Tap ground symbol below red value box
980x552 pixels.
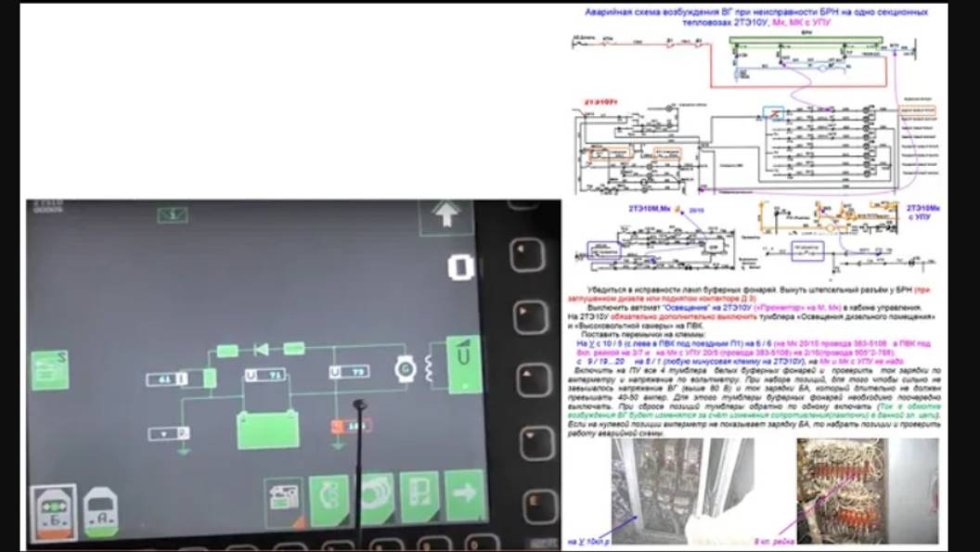pos(338,444)
